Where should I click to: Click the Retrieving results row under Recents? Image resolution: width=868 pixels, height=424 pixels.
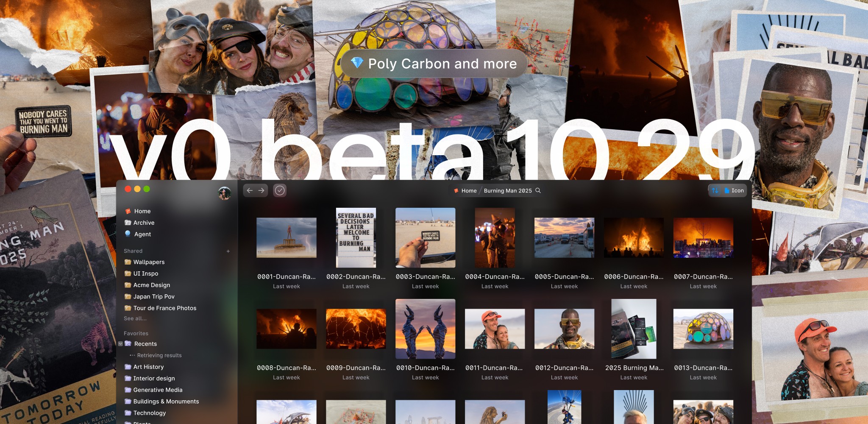click(156, 355)
